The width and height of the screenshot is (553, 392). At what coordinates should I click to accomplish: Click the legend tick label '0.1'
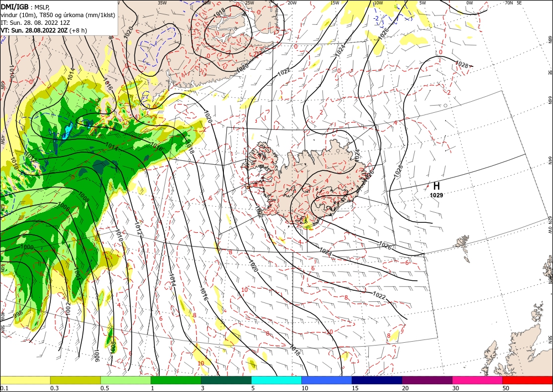pos(3,388)
